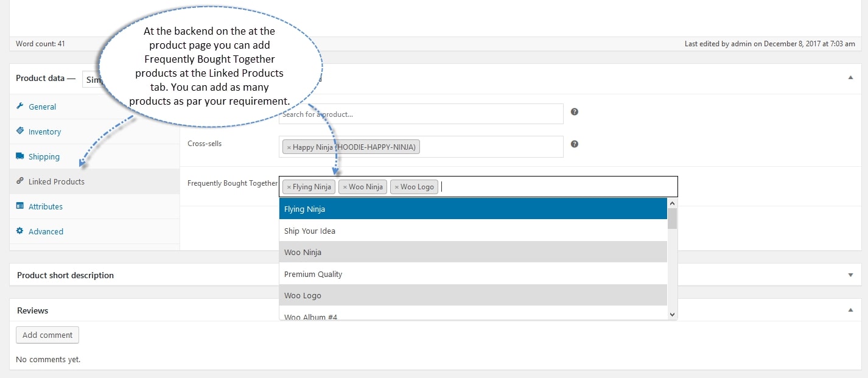The height and width of the screenshot is (378, 868).
Task: Click the help icon beside Cross-sells
Action: pyautogui.click(x=575, y=144)
